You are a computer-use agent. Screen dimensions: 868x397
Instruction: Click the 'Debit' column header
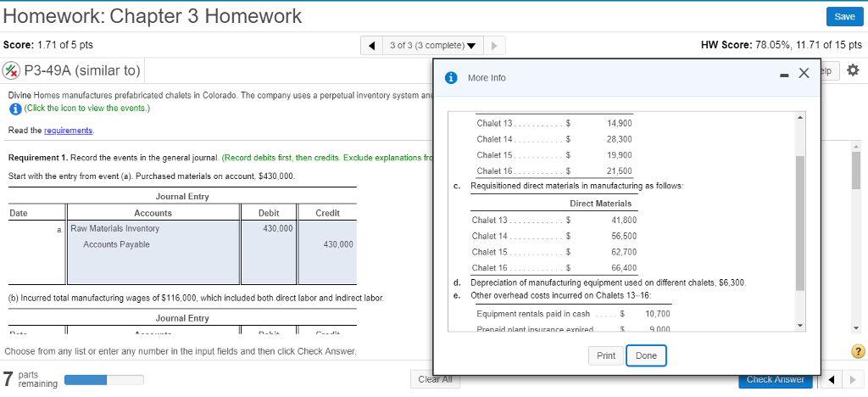(269, 213)
